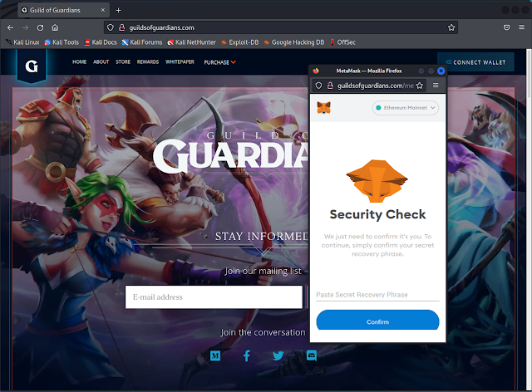Click the Security Check heading text
The height and width of the screenshot is (392, 532).
pyautogui.click(x=377, y=214)
